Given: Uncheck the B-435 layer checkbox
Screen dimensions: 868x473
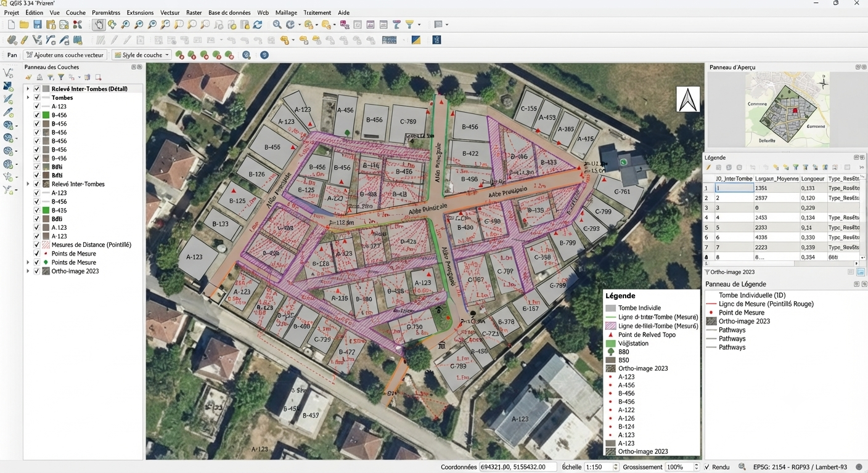Looking at the screenshot, I should point(37,210).
